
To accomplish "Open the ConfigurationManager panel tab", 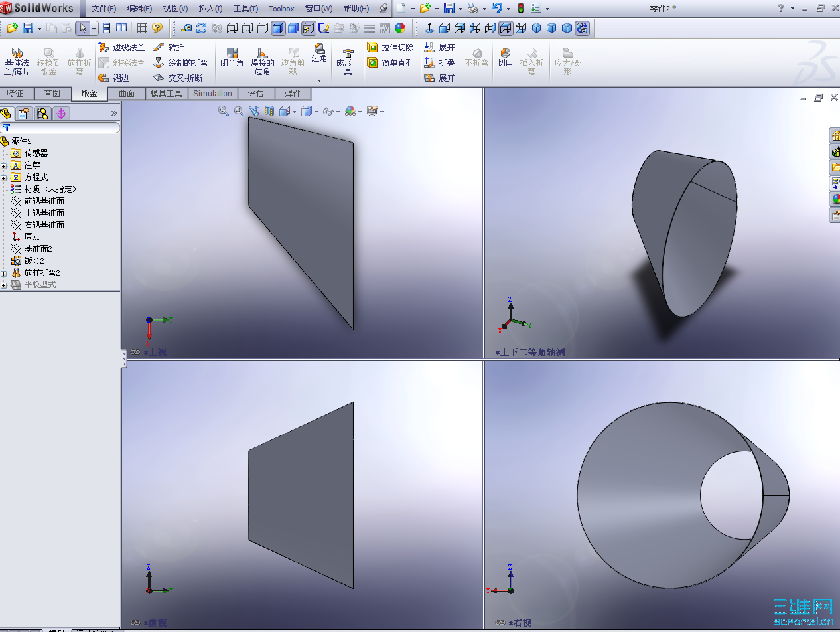I will (x=42, y=114).
